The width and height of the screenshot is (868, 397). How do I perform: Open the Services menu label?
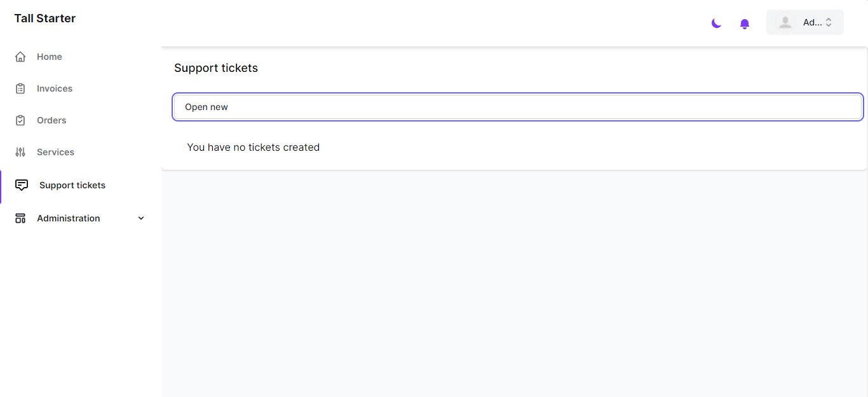[x=56, y=152]
